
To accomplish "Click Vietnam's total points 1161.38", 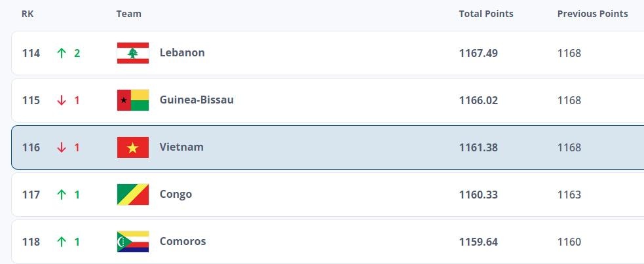I will point(478,147).
